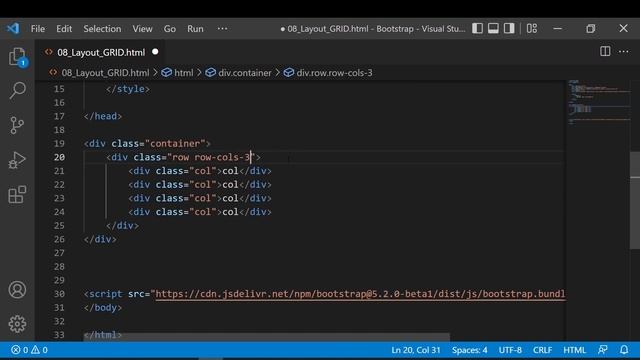Click the closing </head> tag
640x360 pixels.
(103, 116)
